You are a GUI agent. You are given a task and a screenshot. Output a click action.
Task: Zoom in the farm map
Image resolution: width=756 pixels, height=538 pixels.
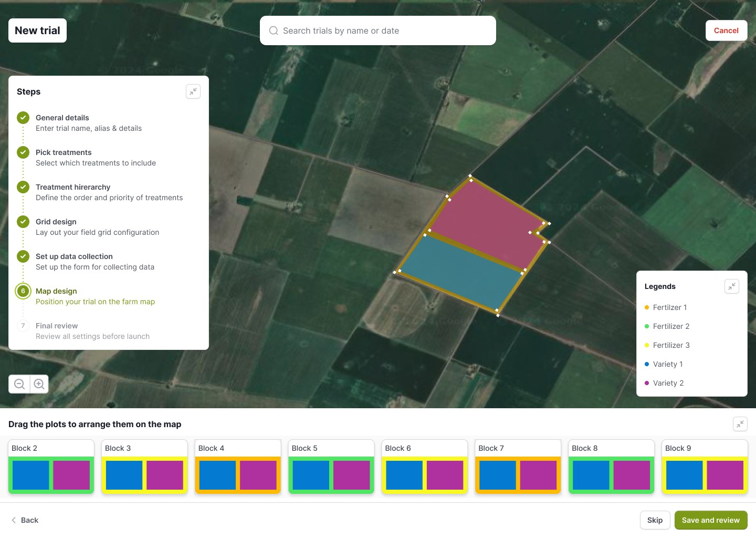pos(39,384)
